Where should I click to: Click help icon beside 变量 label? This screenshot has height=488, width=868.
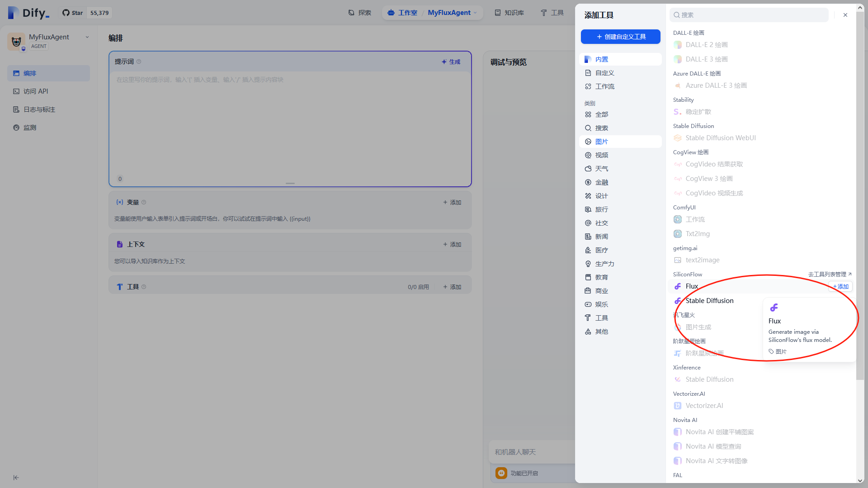(x=144, y=202)
